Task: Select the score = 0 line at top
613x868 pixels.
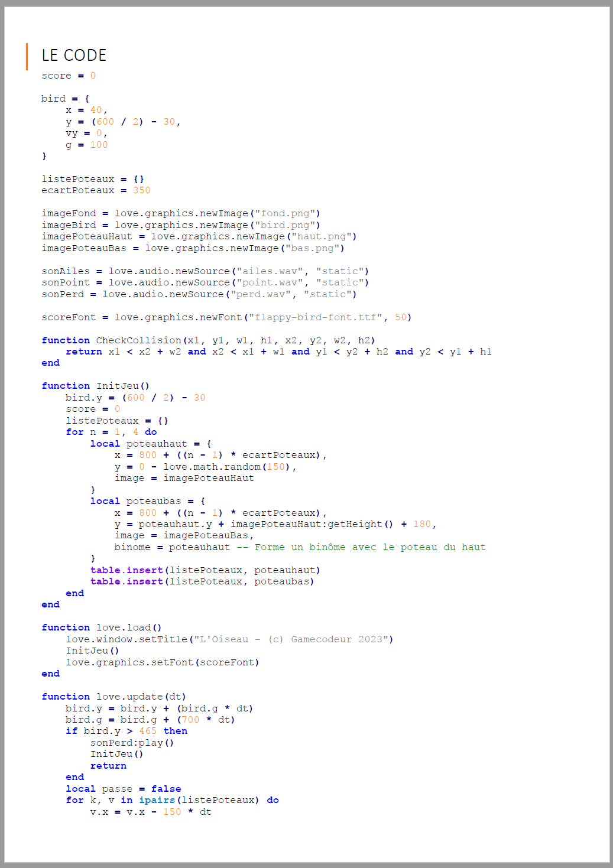Action: click(67, 75)
